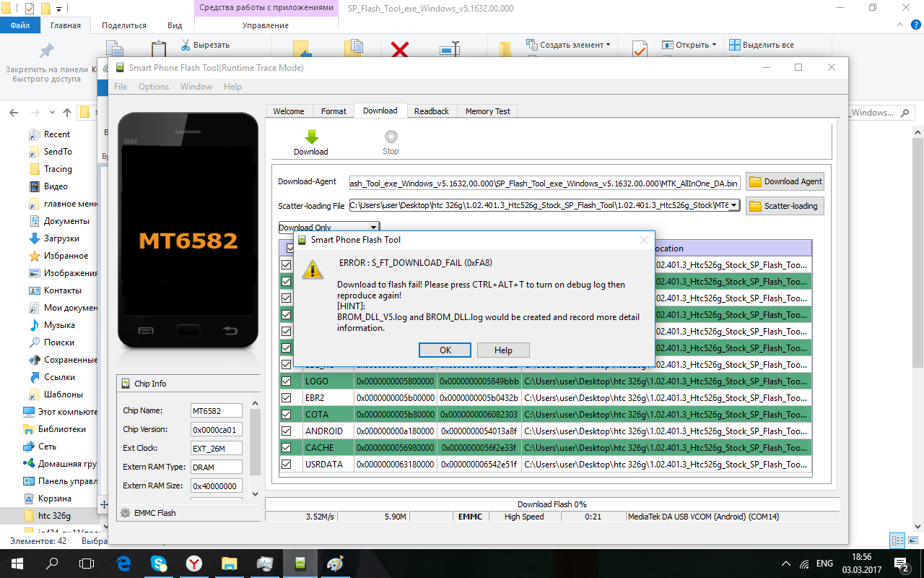
Task: Open the Download Only mode dropdown
Action: 373,228
